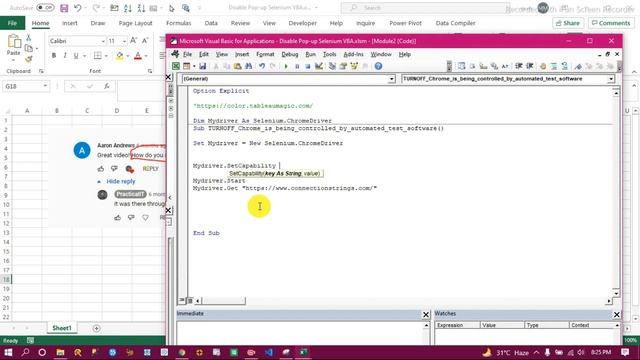Toggle Underline formatting in Excel ribbon
640x360 pixels.
pyautogui.click(x=76, y=56)
